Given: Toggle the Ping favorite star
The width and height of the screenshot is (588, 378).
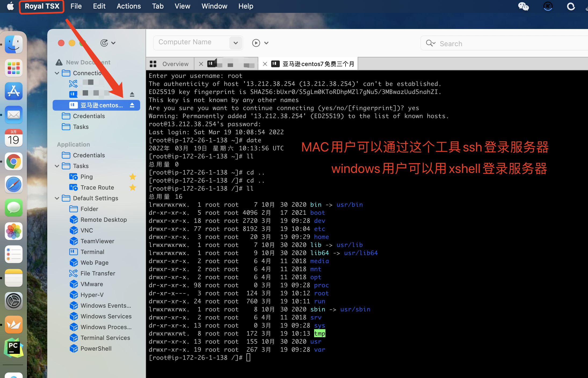Looking at the screenshot, I should pyautogui.click(x=132, y=177).
